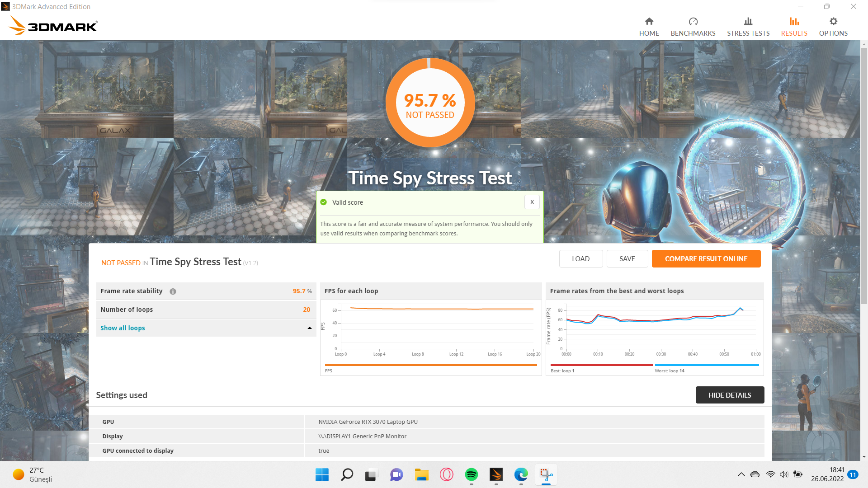Screen dimensions: 868x488
Task: Open Windows Start menu
Action: click(322, 474)
